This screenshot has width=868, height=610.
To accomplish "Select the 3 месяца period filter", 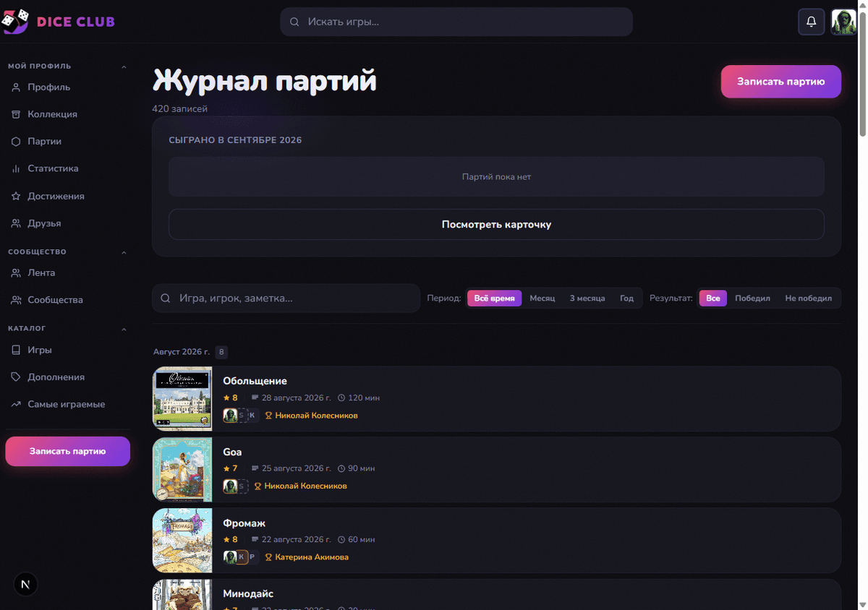I will [587, 298].
